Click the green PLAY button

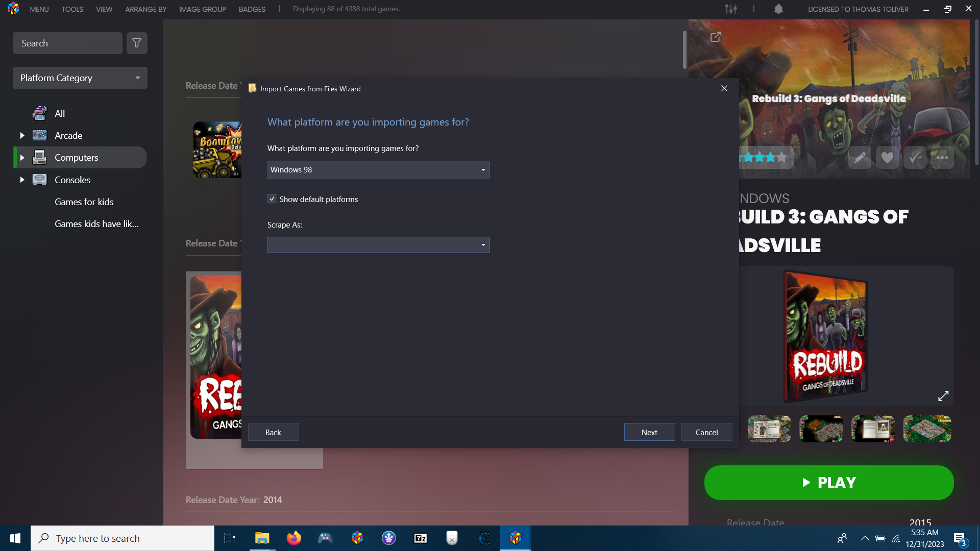coord(829,483)
